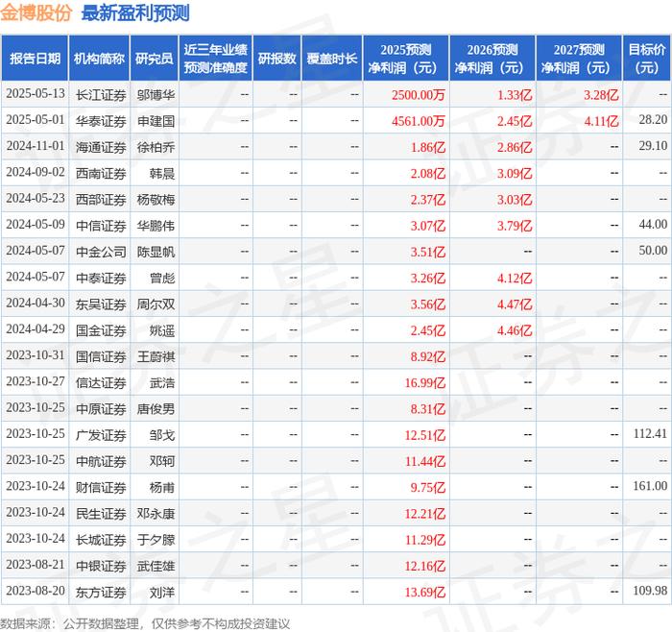Click target price 161.00
The image size is (672, 632).
pos(650,486)
